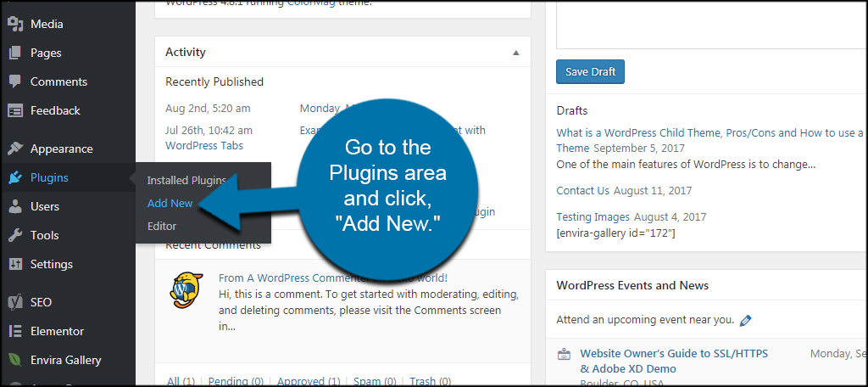Click the Appearance paintbrush icon
This screenshot has width=868, height=387.
coord(15,149)
